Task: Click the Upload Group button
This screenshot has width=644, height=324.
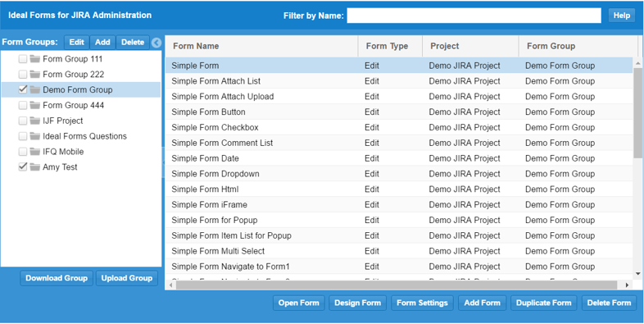Action: [x=127, y=278]
